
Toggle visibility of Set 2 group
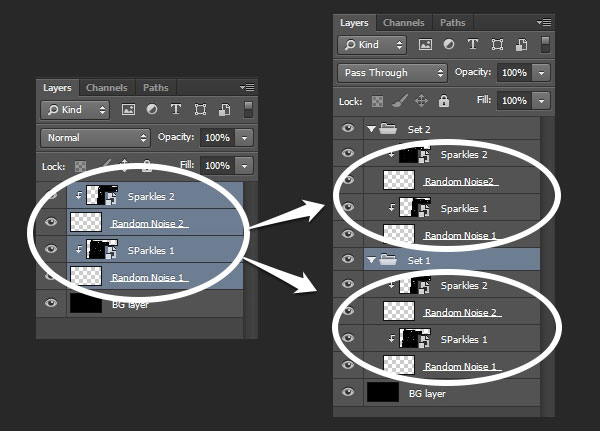tap(348, 128)
